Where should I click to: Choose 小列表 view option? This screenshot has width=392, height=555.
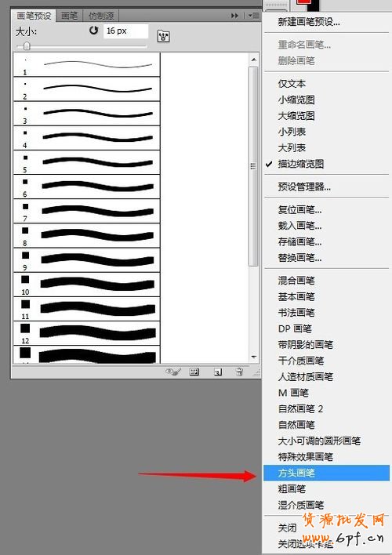(x=292, y=132)
